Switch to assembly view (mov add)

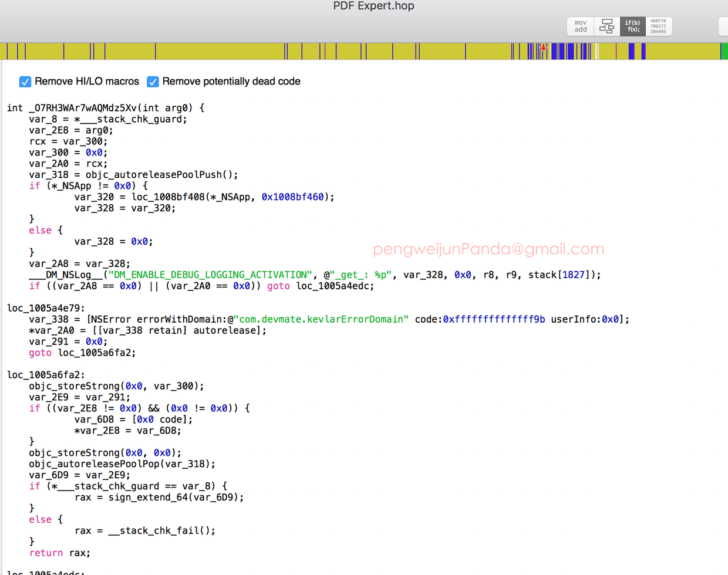(581, 26)
